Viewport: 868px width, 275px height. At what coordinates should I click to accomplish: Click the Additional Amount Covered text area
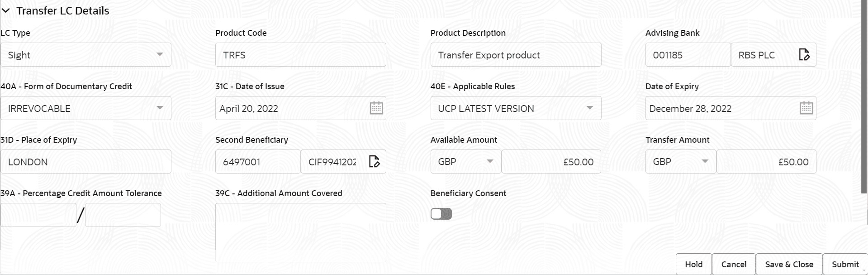pyautogui.click(x=300, y=232)
